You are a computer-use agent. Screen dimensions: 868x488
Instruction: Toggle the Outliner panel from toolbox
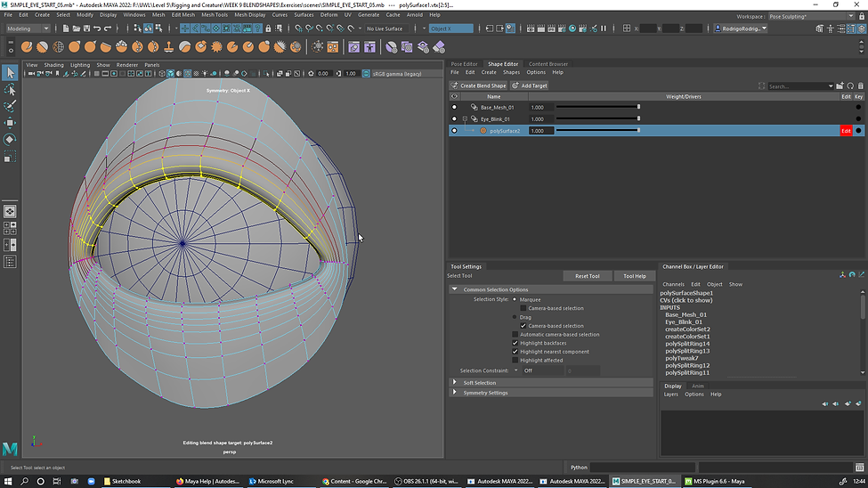pyautogui.click(x=10, y=262)
